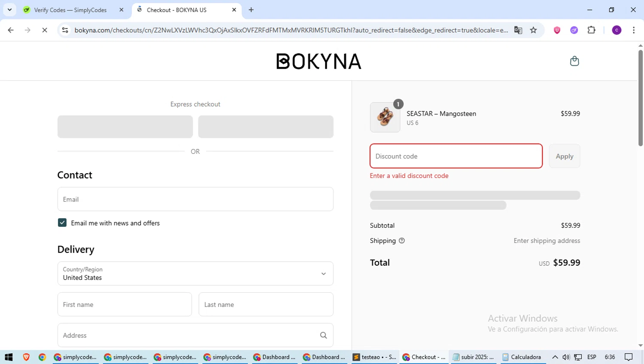The width and height of the screenshot is (644, 364).
Task: Click the ESP language indicator
Action: (592, 357)
